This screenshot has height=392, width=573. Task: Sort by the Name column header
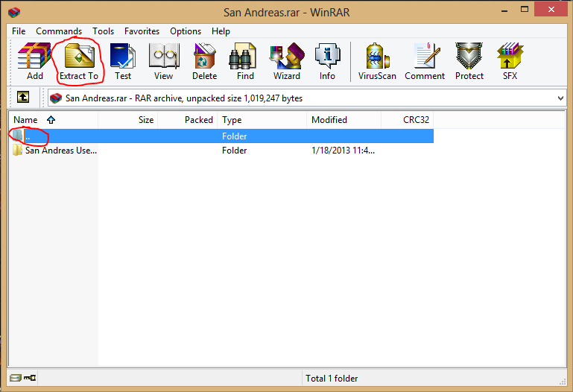pyautogui.click(x=54, y=120)
